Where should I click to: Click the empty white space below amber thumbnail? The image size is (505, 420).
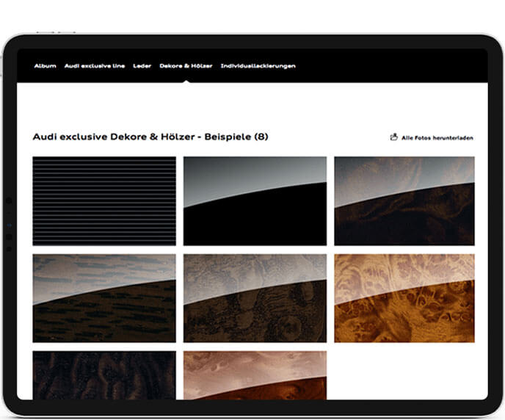[404, 374]
